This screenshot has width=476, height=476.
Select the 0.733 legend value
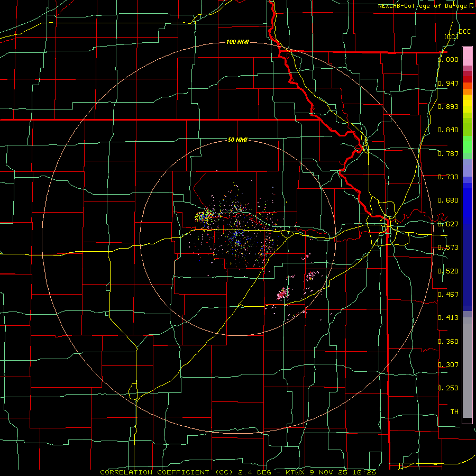coord(448,177)
